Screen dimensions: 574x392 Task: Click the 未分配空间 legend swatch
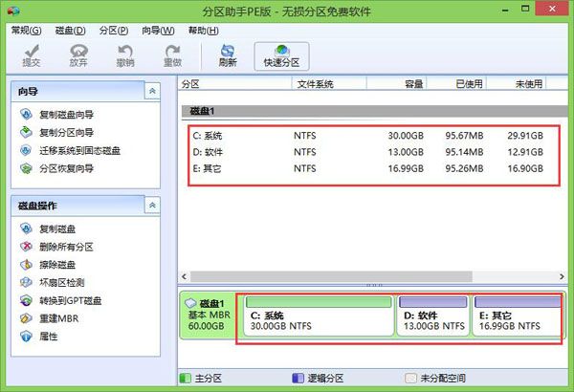click(x=410, y=378)
